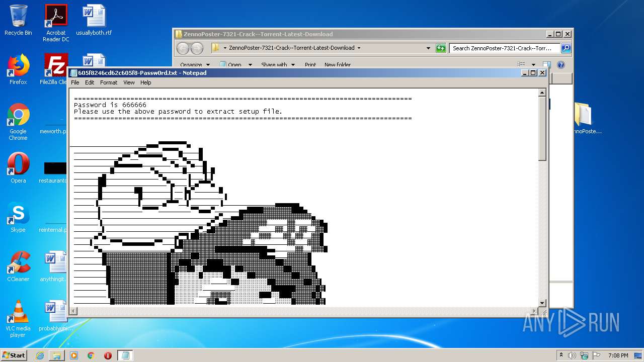Open anythingit Word document icon
The width and height of the screenshot is (644, 362).
[x=53, y=266]
